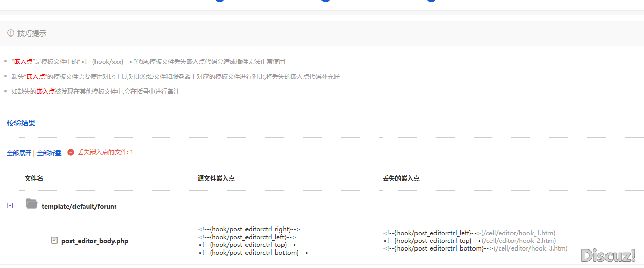644x268 pixels.
Task: Click the 文件名 column header
Action: (x=34, y=178)
